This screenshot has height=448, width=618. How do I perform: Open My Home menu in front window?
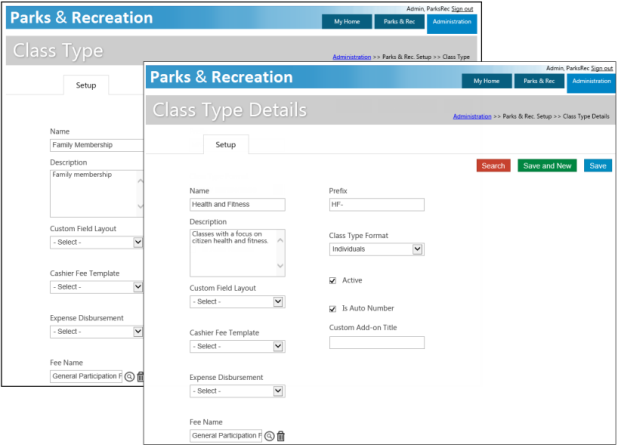[x=487, y=81]
